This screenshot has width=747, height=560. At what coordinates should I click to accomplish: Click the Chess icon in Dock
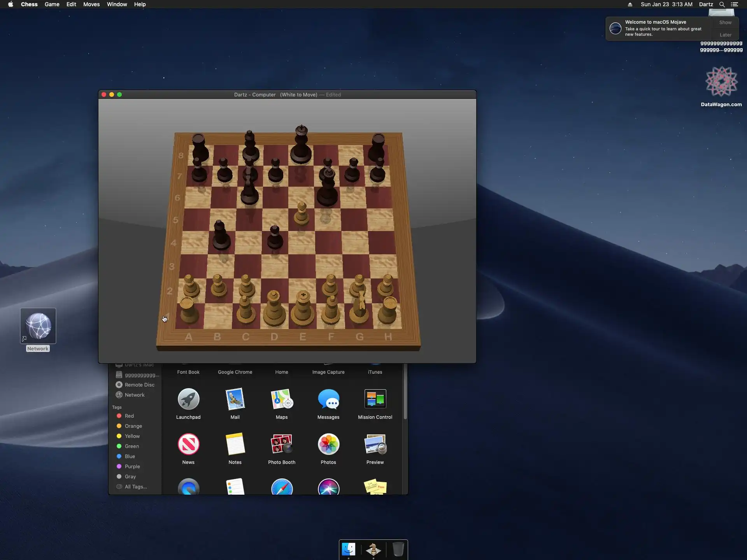point(373,549)
